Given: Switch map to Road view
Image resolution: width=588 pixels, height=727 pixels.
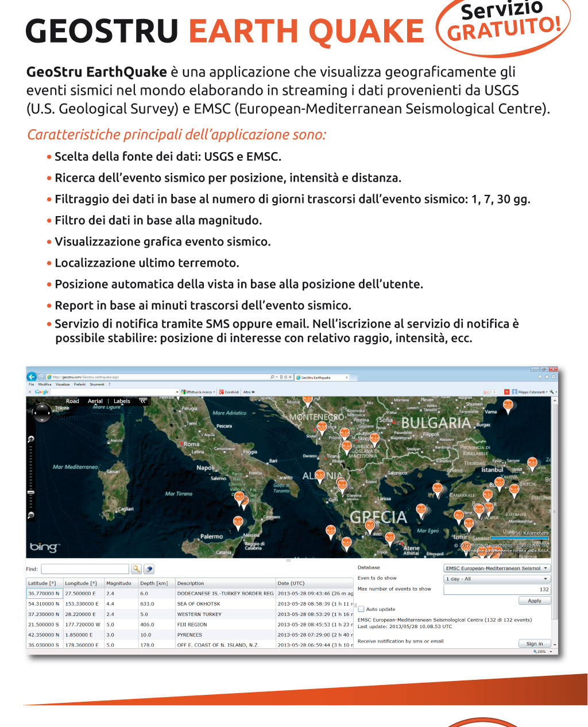Looking at the screenshot, I should tap(72, 401).
